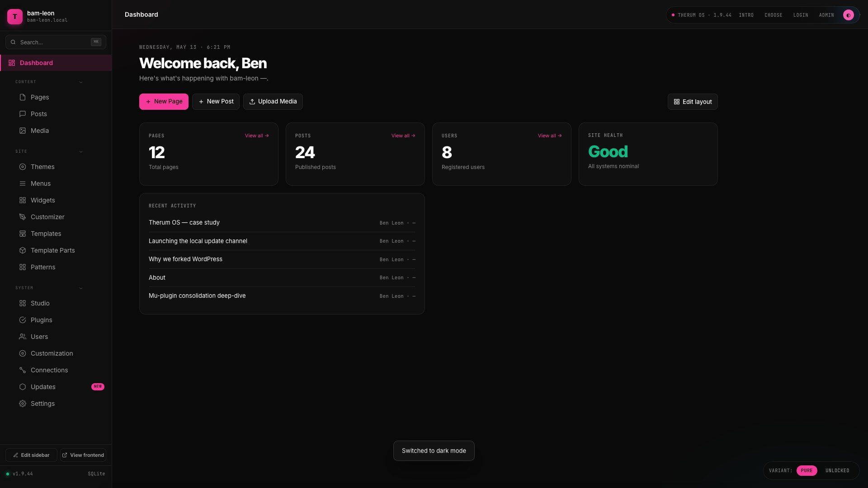
Task: Click the Studio grid icon
Action: coord(23,303)
